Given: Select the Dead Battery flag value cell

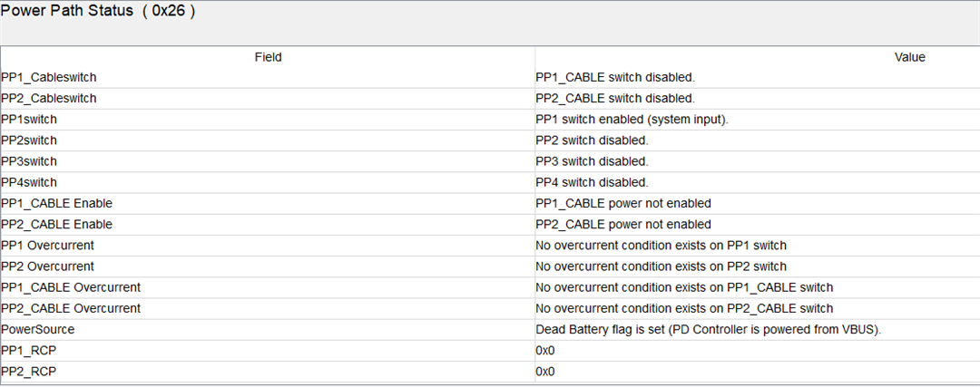Looking at the screenshot, I should tap(758, 330).
